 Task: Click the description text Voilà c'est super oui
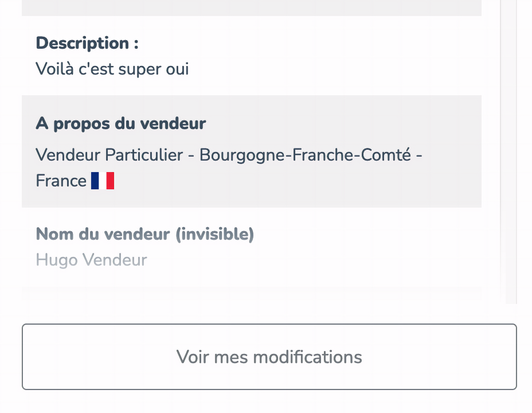tap(112, 69)
